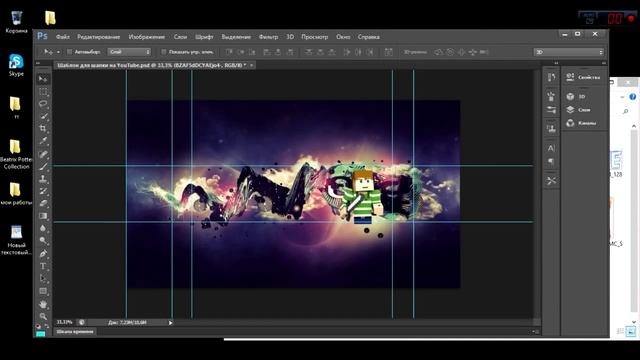Open the Слои layers panel
The width and height of the screenshot is (640, 360).
578,110
